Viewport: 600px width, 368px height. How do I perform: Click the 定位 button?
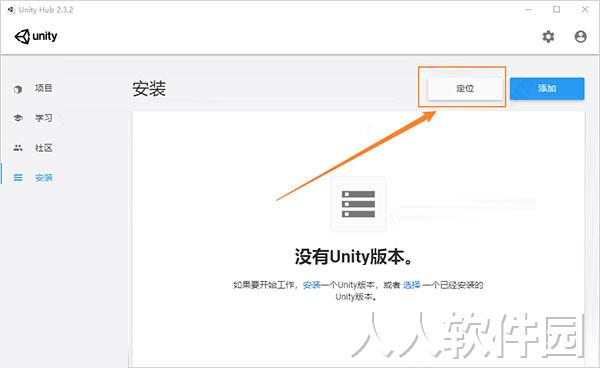[x=465, y=88]
